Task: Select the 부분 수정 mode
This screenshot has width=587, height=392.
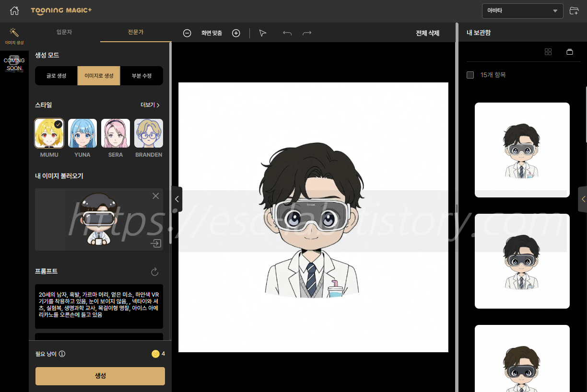Action: tap(141, 76)
